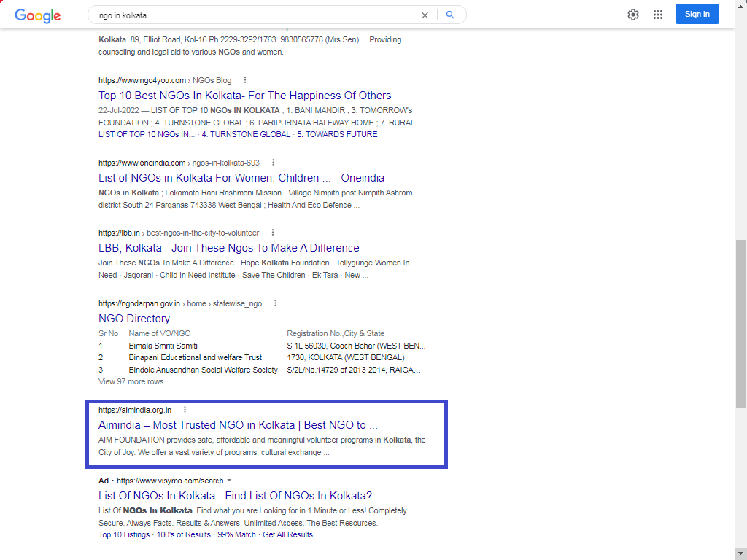Open the ad 'List Of NGOs In Kolkata - Find List'
This screenshot has height=560, width=747.
(x=236, y=495)
